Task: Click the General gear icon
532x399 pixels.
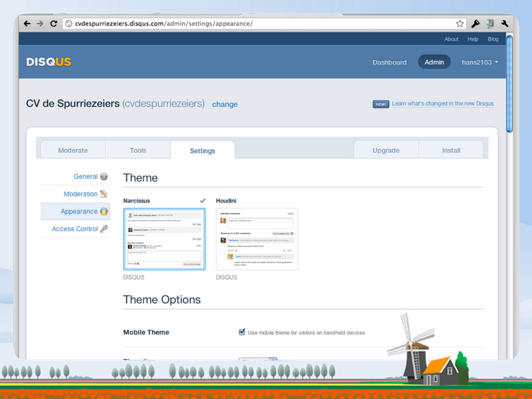Action: pos(104,176)
